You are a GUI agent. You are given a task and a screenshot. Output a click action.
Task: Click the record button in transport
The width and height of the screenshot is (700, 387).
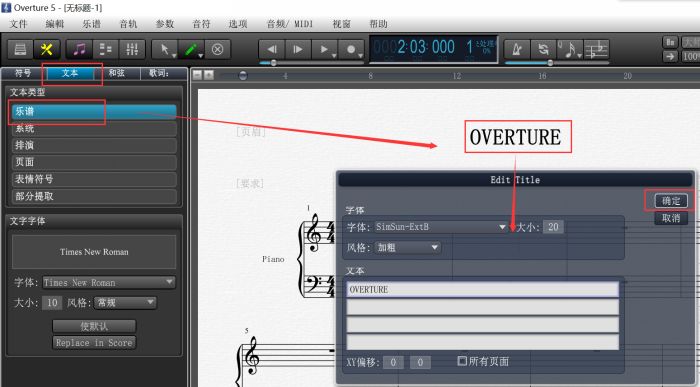coord(351,49)
